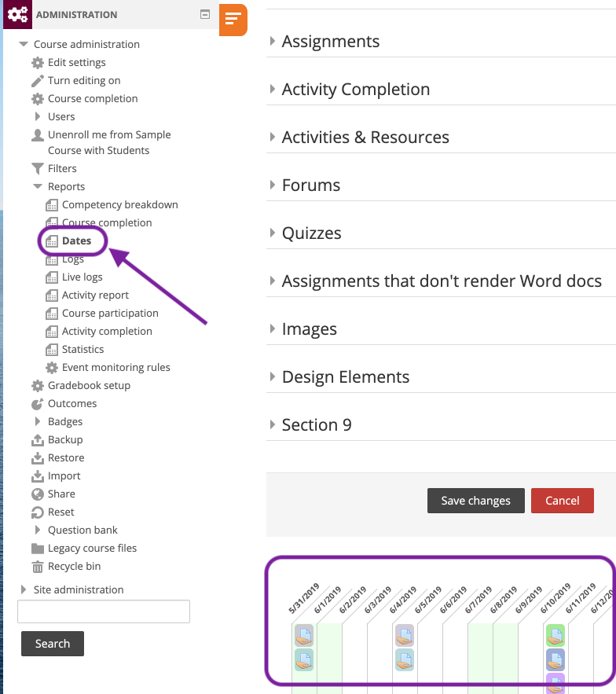
Task: Open Gradebook setup link
Action: pos(89,386)
